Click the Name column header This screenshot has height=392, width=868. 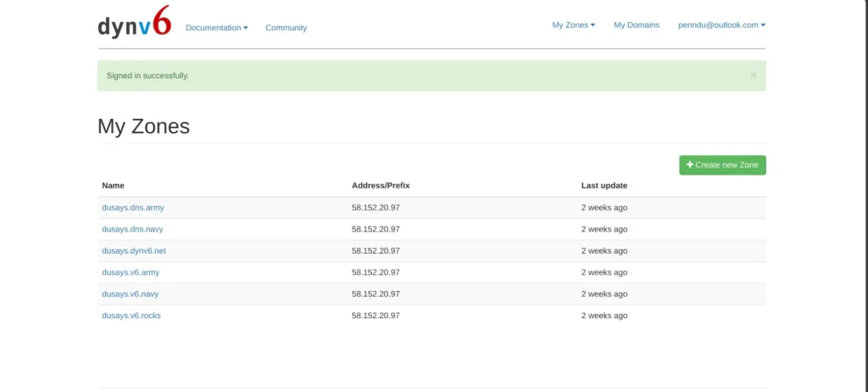(x=114, y=186)
